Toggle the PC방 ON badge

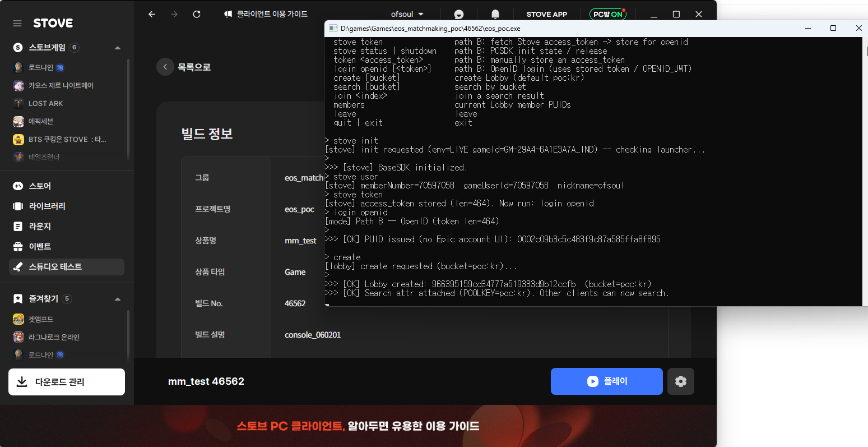pyautogui.click(x=608, y=14)
